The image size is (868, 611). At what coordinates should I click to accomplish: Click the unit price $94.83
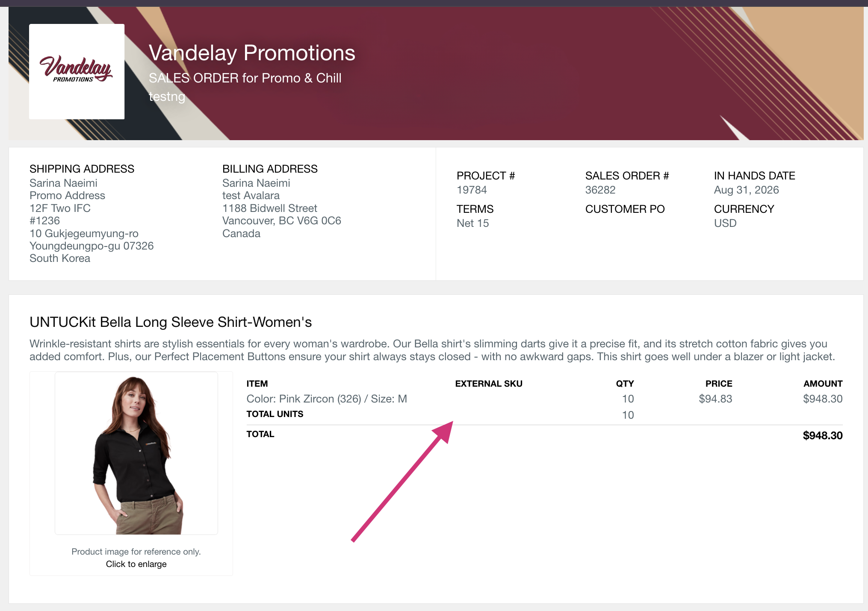715,399
